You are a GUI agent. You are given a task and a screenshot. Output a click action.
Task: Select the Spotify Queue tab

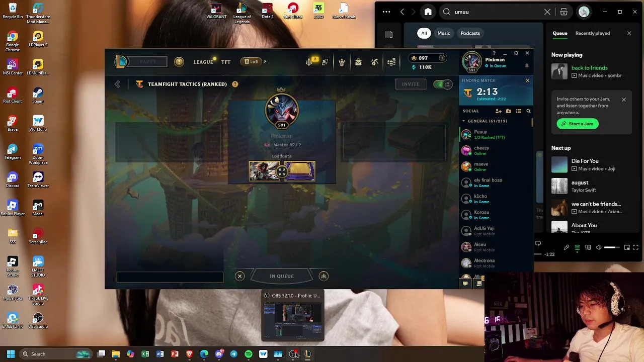[x=559, y=33]
